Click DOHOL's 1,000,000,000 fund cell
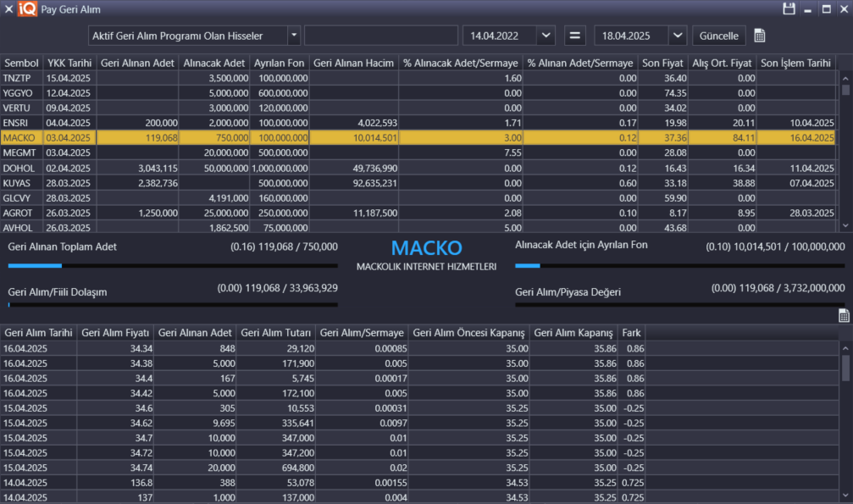Image resolution: width=853 pixels, height=504 pixels. coord(279,169)
